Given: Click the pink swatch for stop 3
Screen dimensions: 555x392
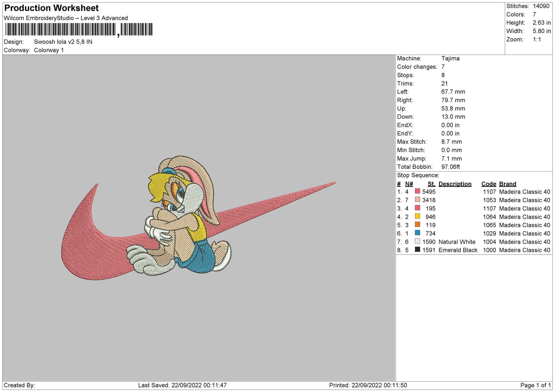Looking at the screenshot, I should point(417,208).
